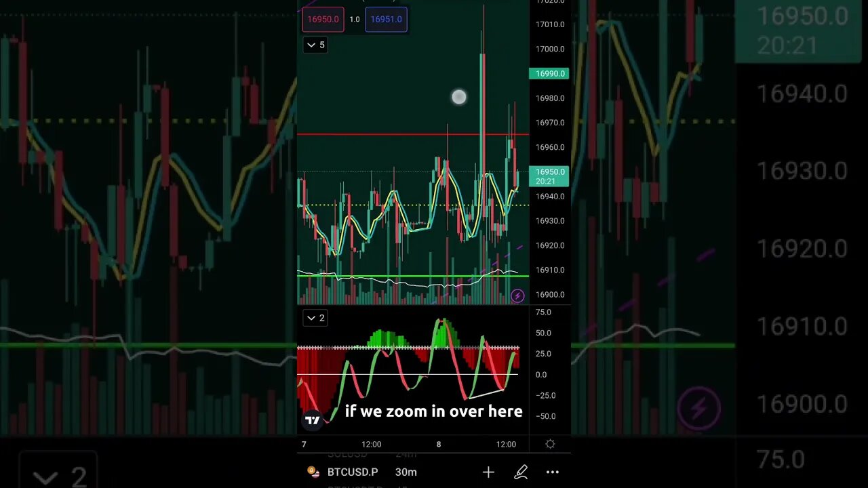Viewport: 868px width, 488px height.
Task: Click the BTCUSD.P bitcoin symbol icon
Action: click(x=312, y=472)
